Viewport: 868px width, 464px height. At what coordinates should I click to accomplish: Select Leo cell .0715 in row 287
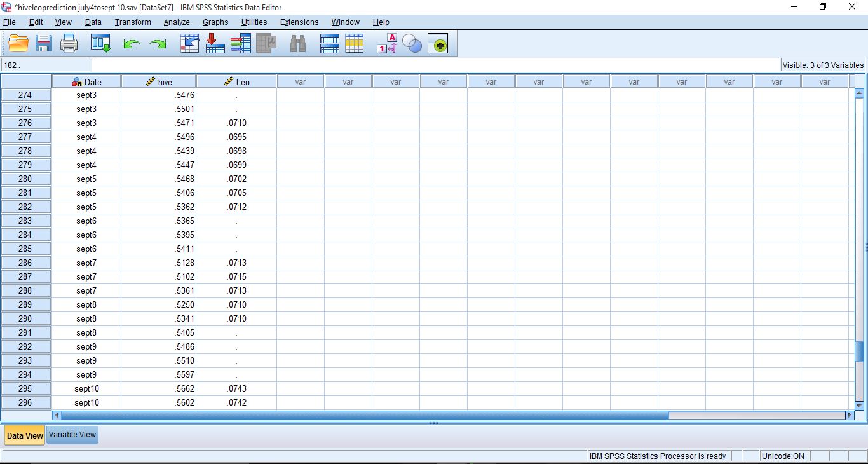pos(236,276)
